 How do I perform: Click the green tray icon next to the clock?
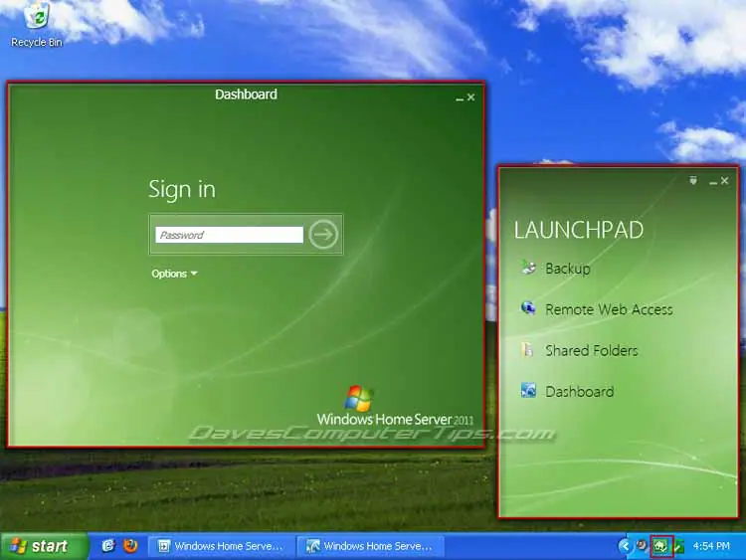[680, 546]
